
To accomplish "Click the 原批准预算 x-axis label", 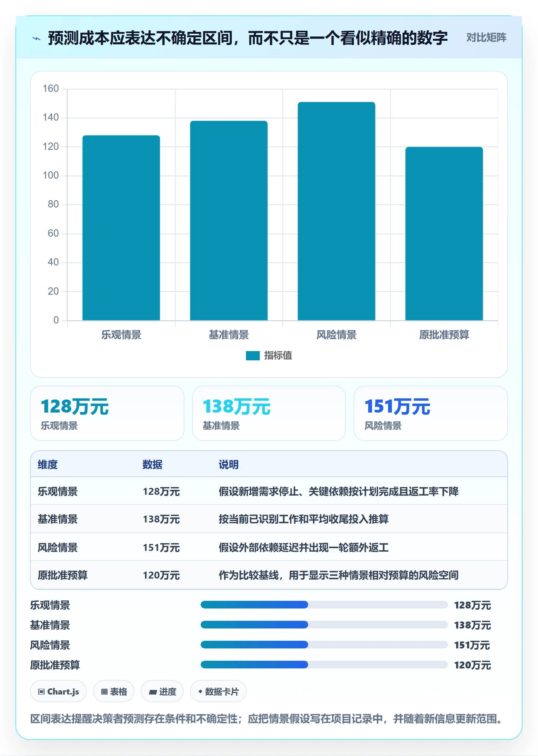I will tap(444, 335).
